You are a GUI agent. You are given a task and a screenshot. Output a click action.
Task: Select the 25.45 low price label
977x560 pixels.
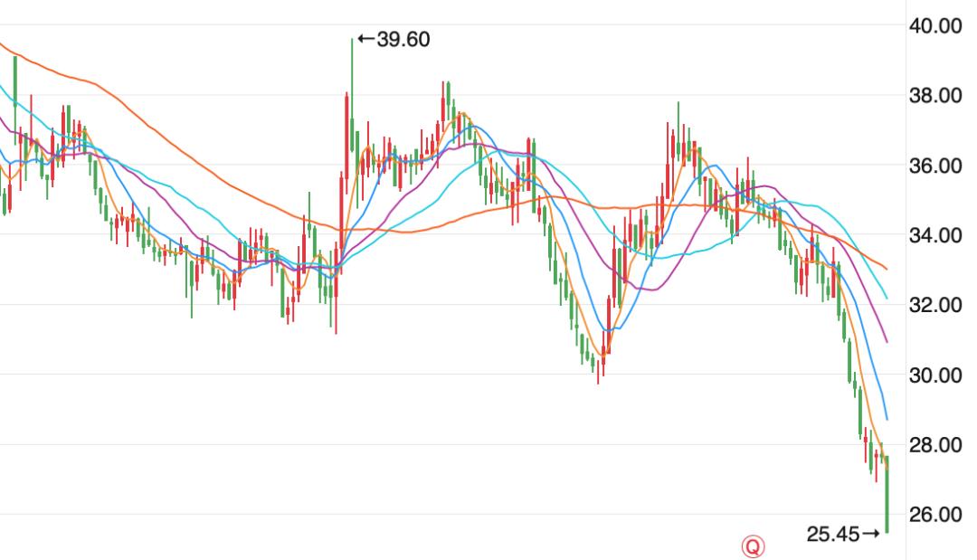coord(833,534)
